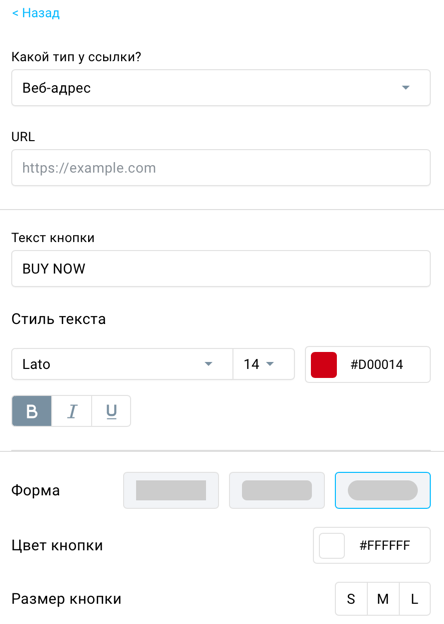The height and width of the screenshot is (624, 444).
Task: Toggle italic text style
Action: 72,411
